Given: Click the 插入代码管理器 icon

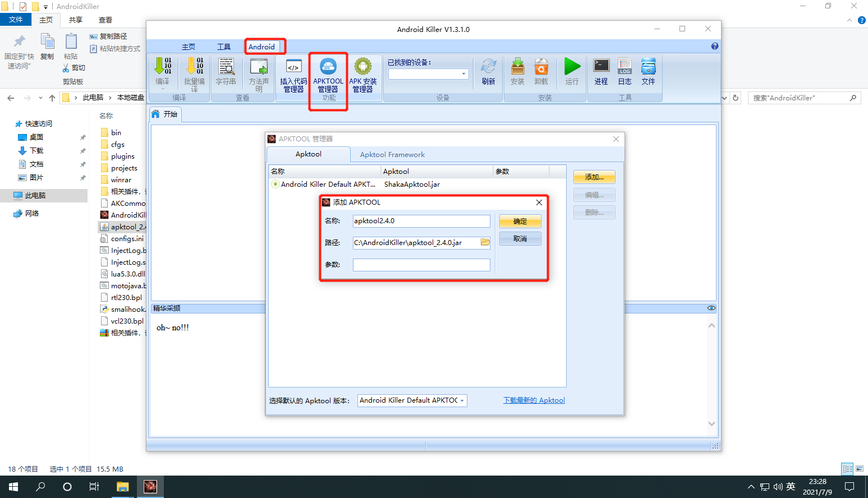Looking at the screenshot, I should pyautogui.click(x=293, y=66).
